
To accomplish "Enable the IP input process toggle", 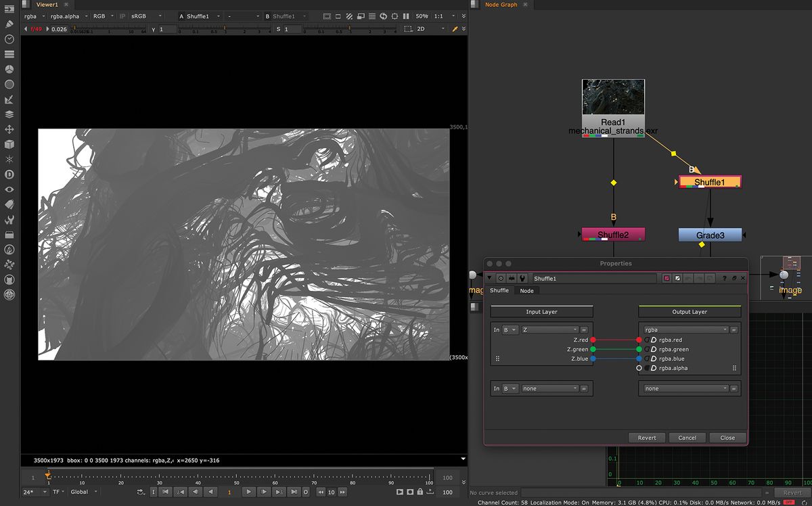I will pyautogui.click(x=124, y=16).
